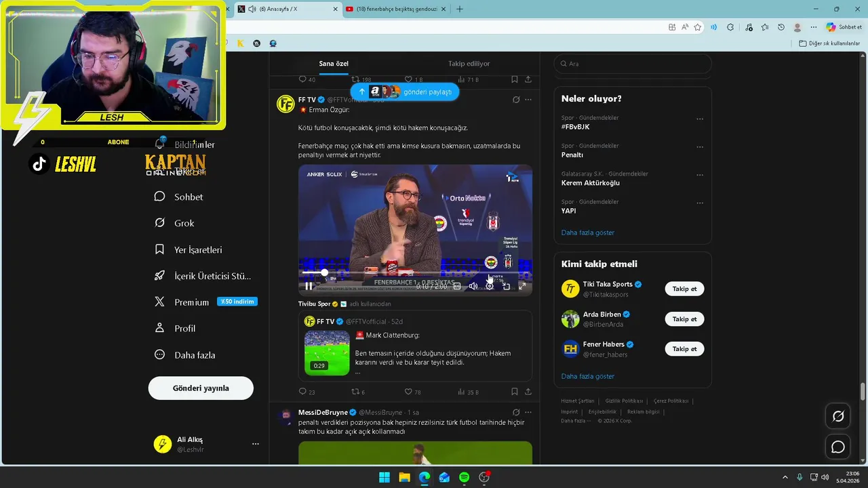868x488 pixels.
Task: Open Edge read aloud icon
Action: (x=685, y=27)
